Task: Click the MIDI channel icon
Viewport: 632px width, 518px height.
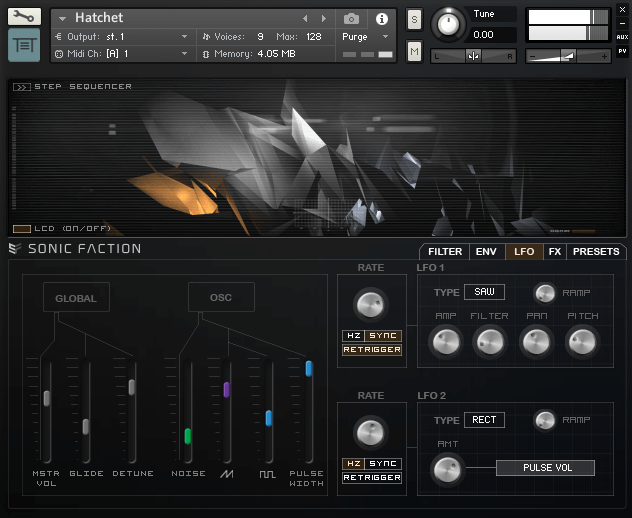Action: coord(59,54)
